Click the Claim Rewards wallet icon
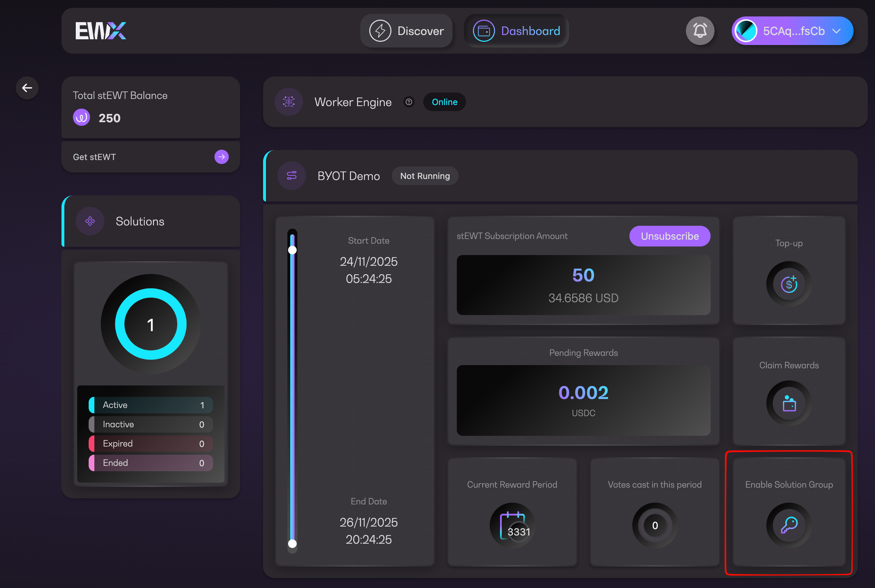The image size is (875, 588). pos(789,404)
